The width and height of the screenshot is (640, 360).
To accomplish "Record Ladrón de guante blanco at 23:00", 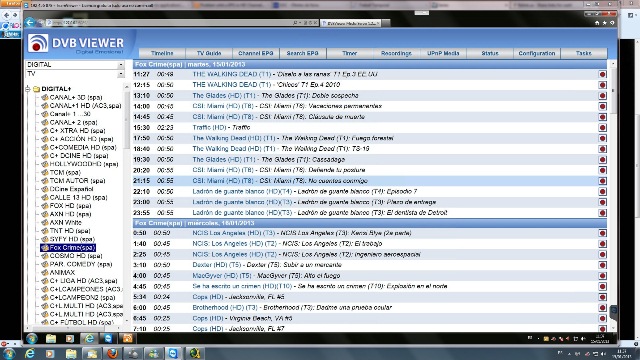I will (x=602, y=202).
